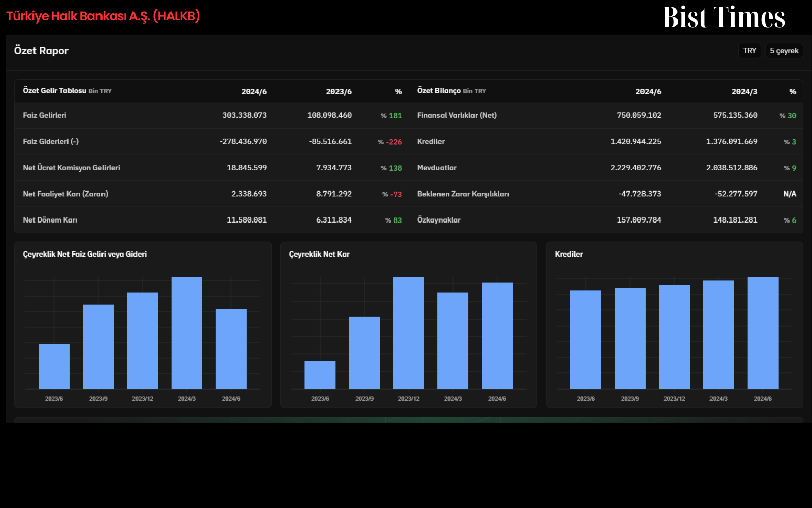Screen dimensions: 812x508
Task: Click the Mevduatlar row label
Action: click(x=437, y=168)
